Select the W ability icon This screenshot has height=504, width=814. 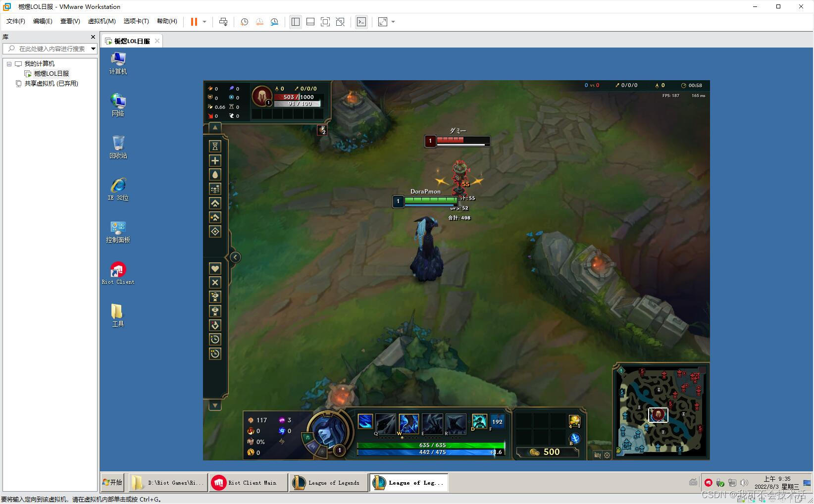pyautogui.click(x=409, y=424)
